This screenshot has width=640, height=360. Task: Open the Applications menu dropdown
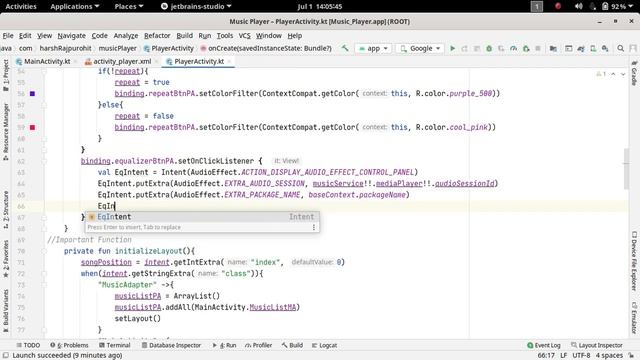tap(75, 6)
